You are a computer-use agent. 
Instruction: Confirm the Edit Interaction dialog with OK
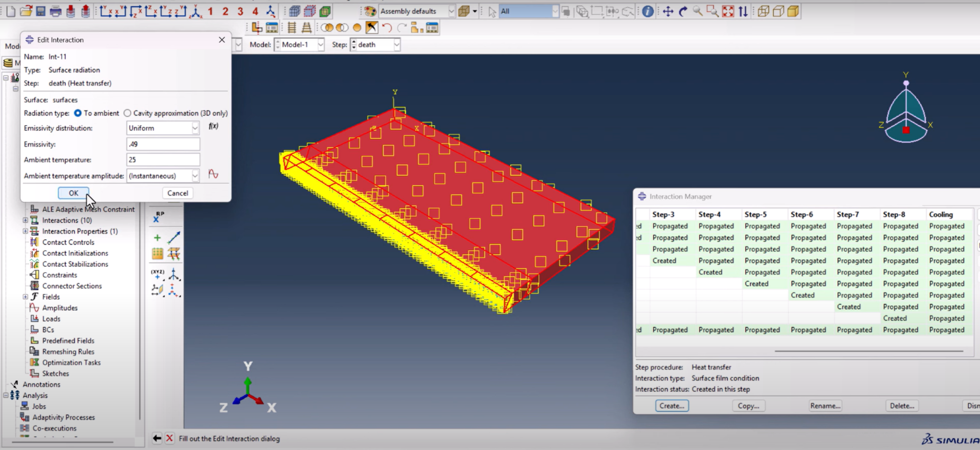click(x=73, y=193)
